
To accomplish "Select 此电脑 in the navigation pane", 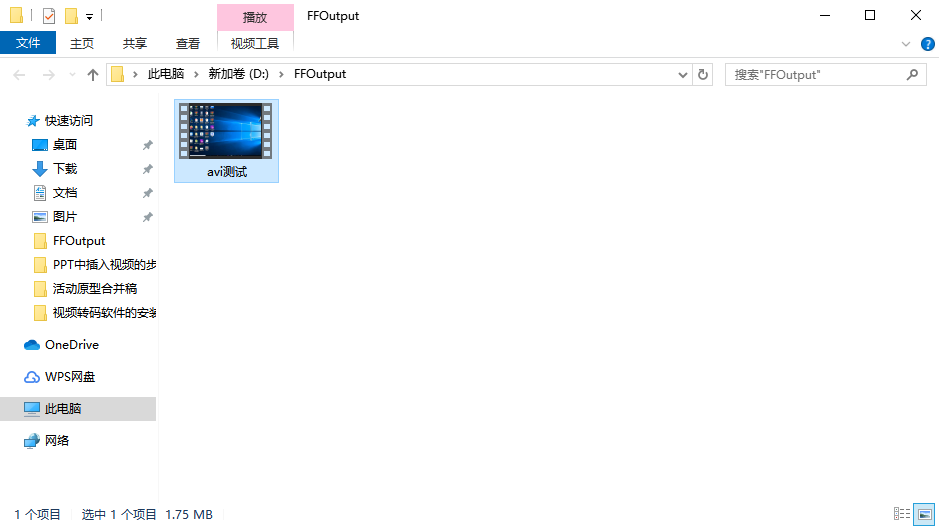I will [63, 409].
